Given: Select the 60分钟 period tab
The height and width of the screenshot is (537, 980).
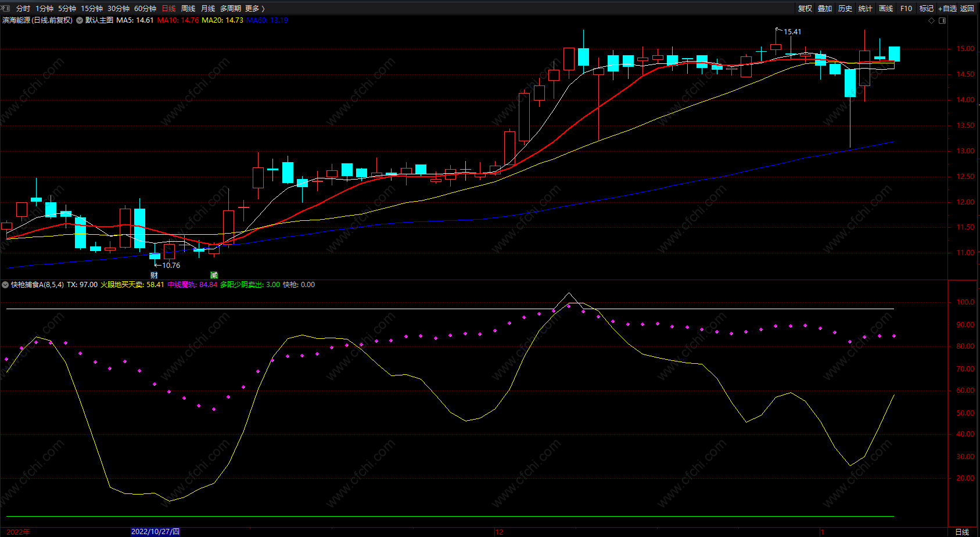Looking at the screenshot, I should coord(145,9).
